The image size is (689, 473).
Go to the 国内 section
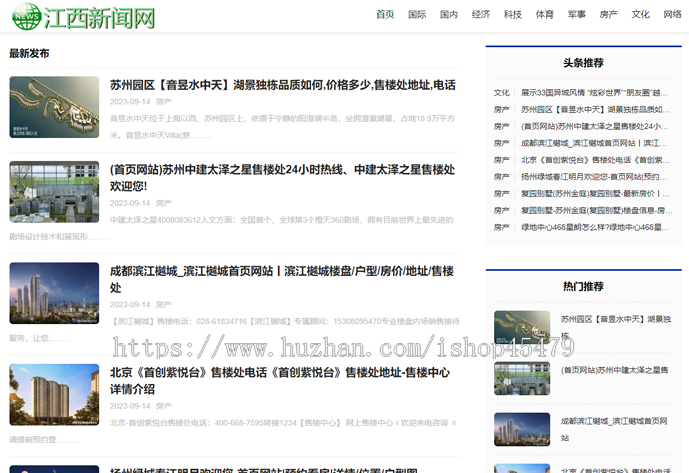coord(449,15)
